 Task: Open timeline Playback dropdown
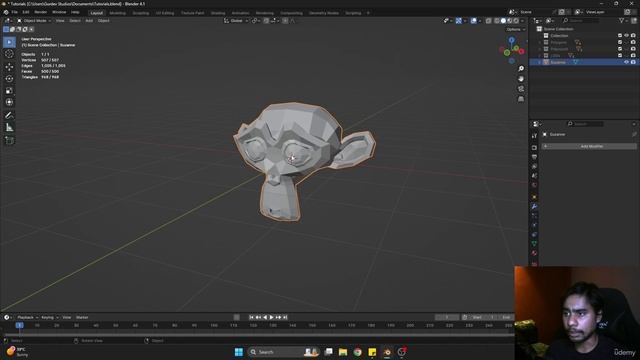(x=27, y=317)
